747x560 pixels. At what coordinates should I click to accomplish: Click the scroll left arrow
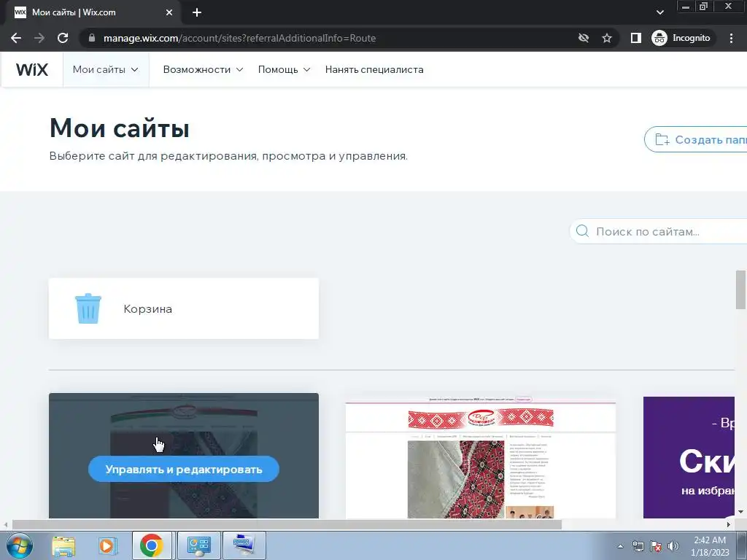tap(5, 524)
